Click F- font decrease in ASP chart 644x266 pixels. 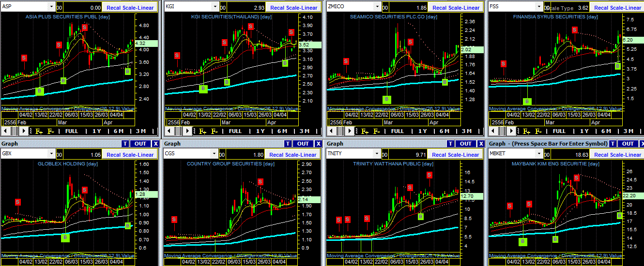tap(50, 131)
